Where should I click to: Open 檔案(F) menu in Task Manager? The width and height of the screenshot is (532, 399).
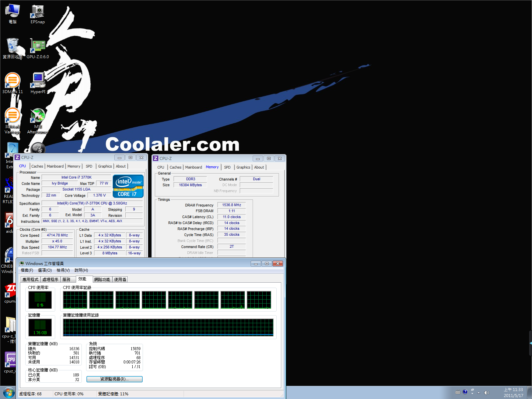(x=27, y=270)
